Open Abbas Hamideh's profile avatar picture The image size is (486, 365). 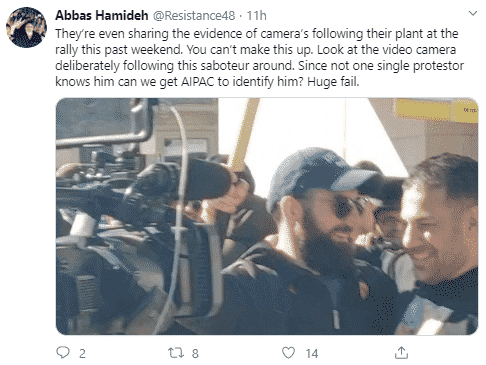click(26, 27)
